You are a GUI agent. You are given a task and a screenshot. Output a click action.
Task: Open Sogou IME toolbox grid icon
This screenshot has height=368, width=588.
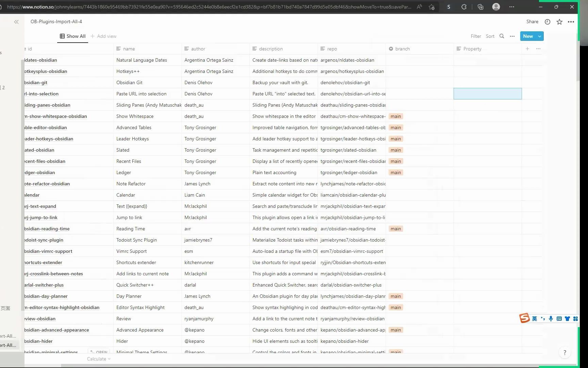pyautogui.click(x=576, y=319)
